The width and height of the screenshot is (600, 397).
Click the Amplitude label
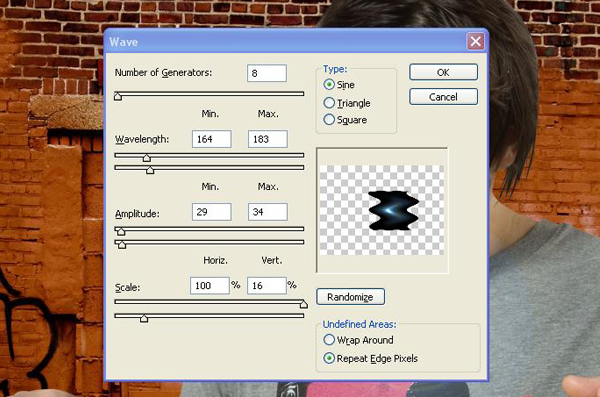(137, 214)
